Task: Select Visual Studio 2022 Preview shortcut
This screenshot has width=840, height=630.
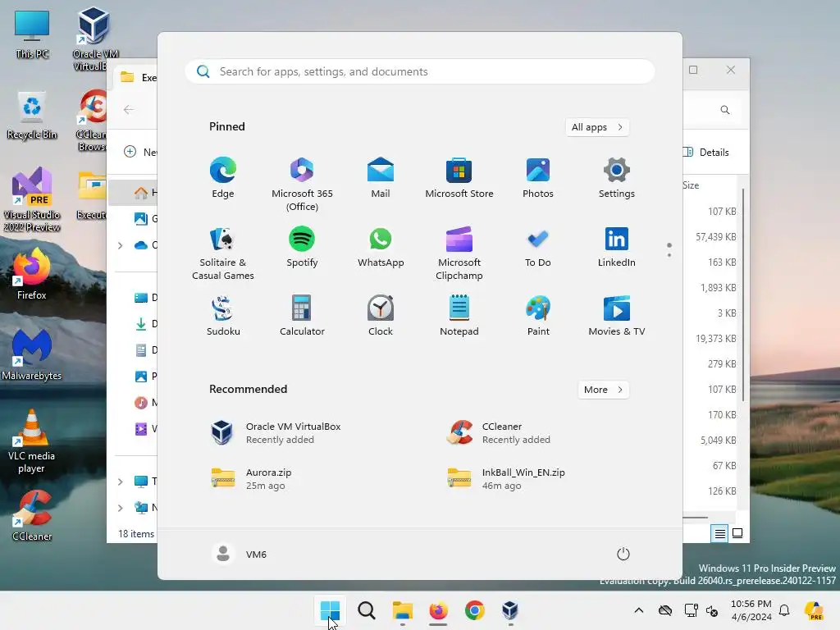Action: [x=32, y=200]
